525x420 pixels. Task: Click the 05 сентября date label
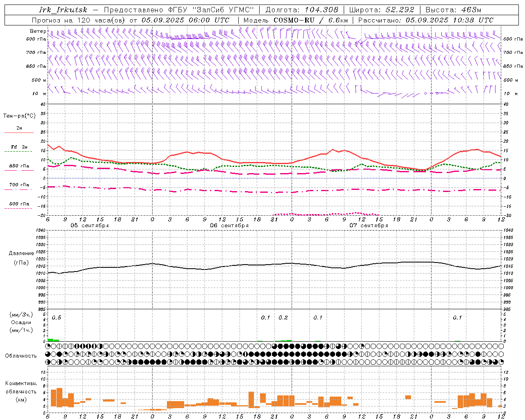pyautogui.click(x=89, y=226)
